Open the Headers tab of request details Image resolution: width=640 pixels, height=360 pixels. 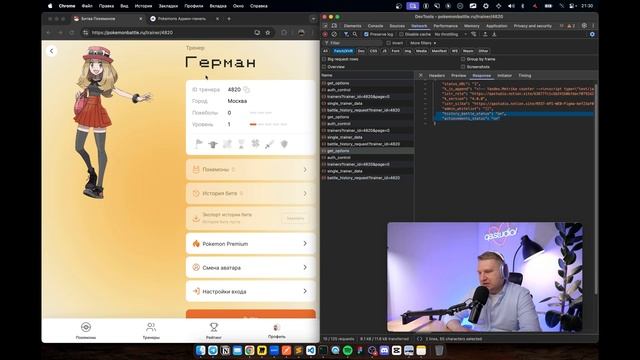pyautogui.click(x=437, y=76)
